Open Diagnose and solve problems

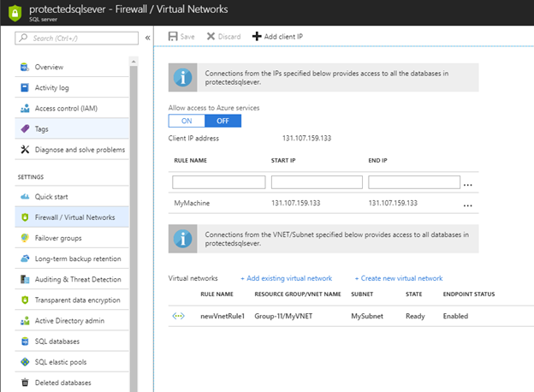[x=72, y=150]
